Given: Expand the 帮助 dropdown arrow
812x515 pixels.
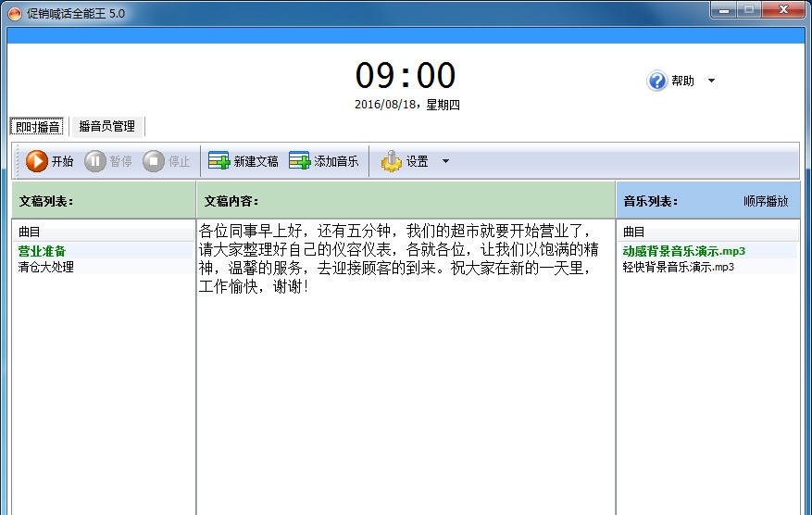Looking at the screenshot, I should 711,81.
